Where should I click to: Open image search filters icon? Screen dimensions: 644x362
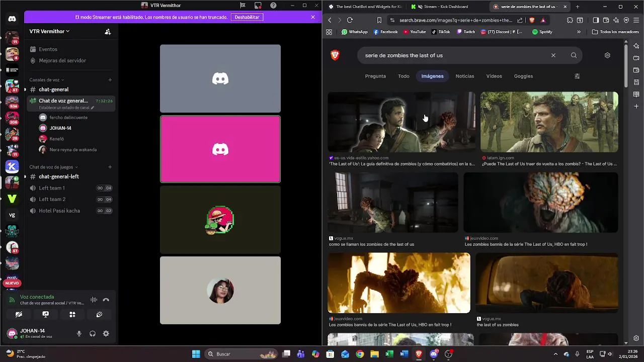pyautogui.click(x=577, y=76)
